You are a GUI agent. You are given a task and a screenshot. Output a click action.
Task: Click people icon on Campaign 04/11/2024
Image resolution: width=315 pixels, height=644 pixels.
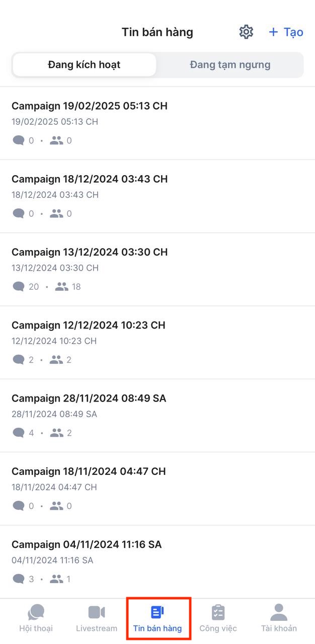[56, 579]
